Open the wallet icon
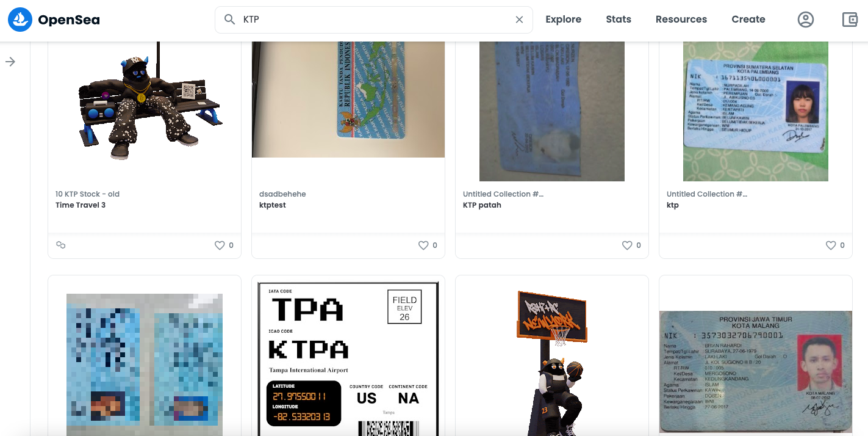 click(850, 20)
